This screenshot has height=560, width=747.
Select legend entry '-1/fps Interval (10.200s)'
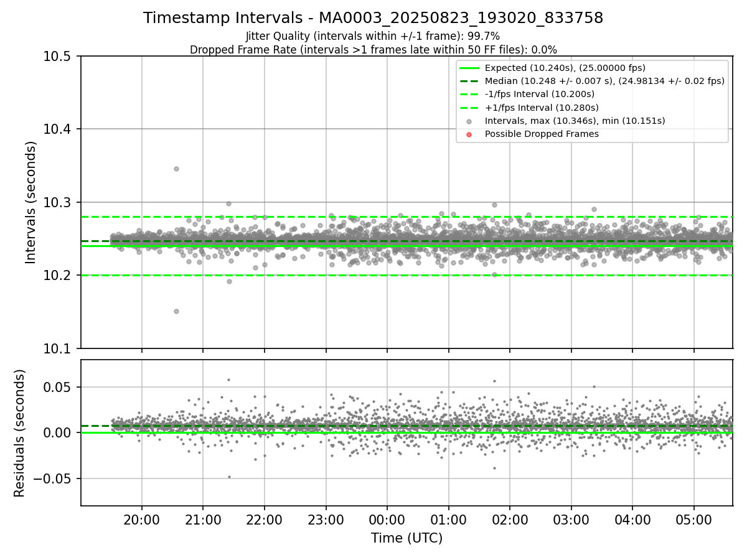click(x=540, y=94)
